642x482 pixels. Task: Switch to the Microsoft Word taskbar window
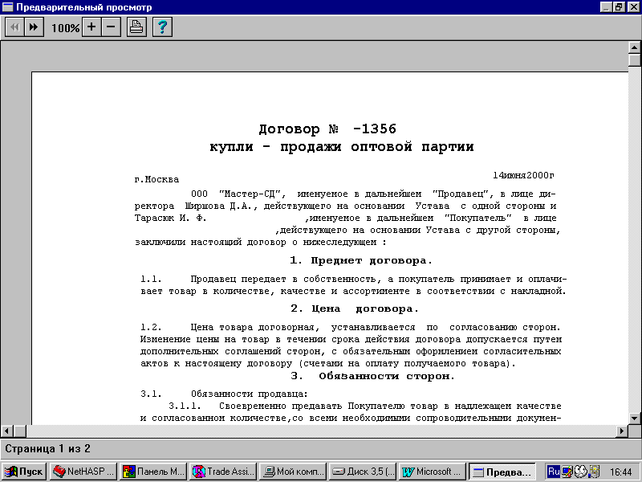click(432, 471)
